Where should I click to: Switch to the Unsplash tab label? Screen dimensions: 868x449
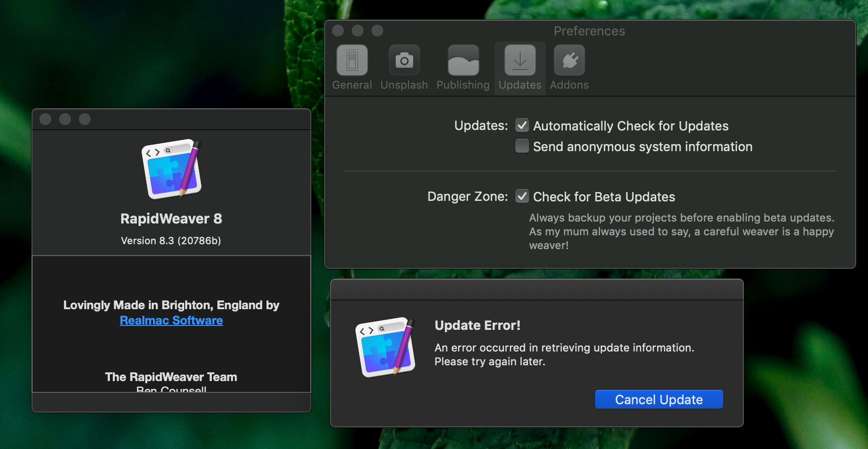click(404, 85)
